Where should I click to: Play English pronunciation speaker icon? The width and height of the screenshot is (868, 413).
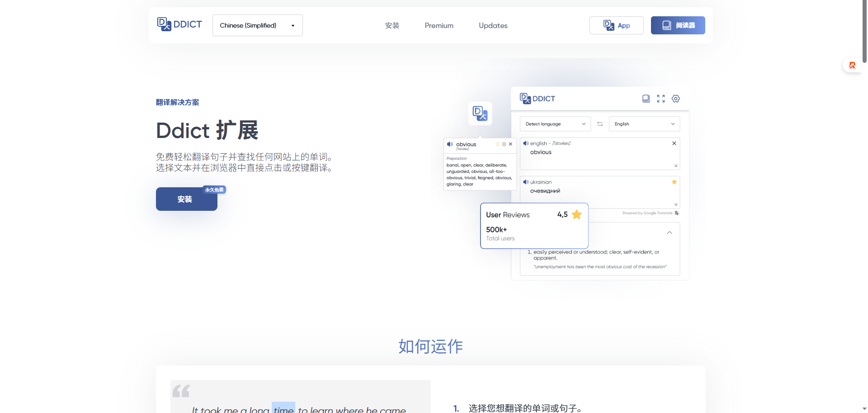pyautogui.click(x=526, y=143)
